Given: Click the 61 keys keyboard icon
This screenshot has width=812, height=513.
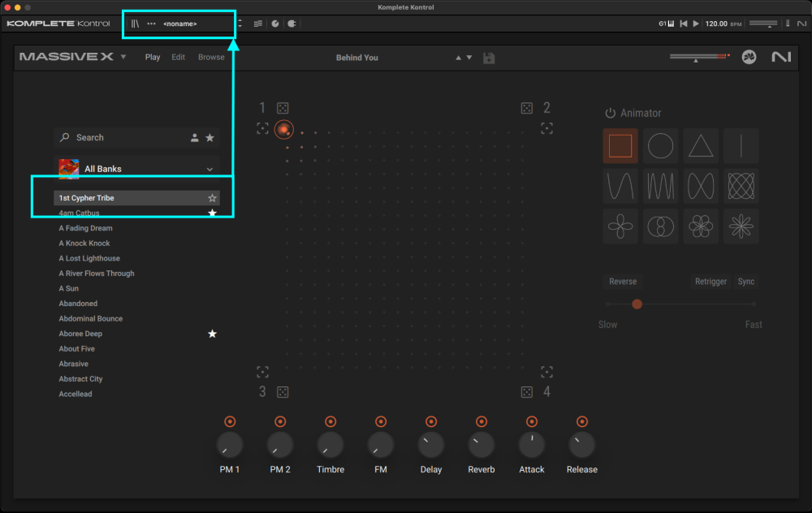Looking at the screenshot, I should tap(667, 24).
